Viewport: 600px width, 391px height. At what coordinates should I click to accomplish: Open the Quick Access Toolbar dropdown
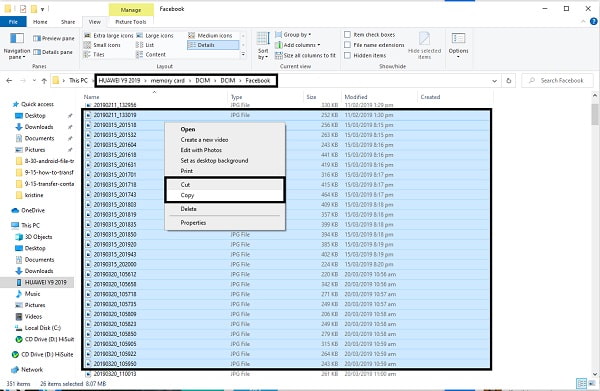[x=42, y=9]
